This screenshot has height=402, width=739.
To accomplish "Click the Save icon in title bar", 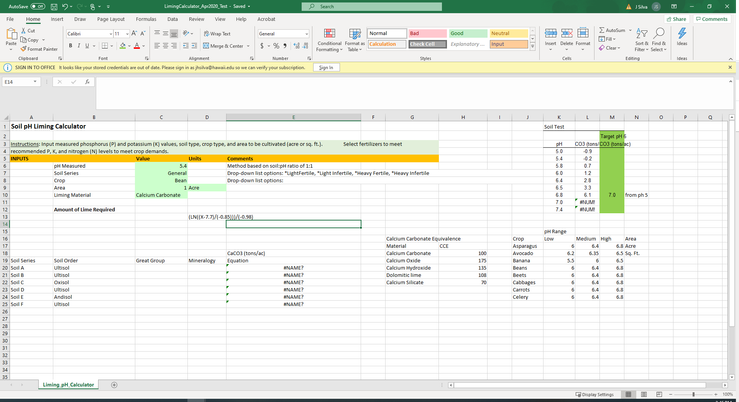I will pyautogui.click(x=54, y=7).
